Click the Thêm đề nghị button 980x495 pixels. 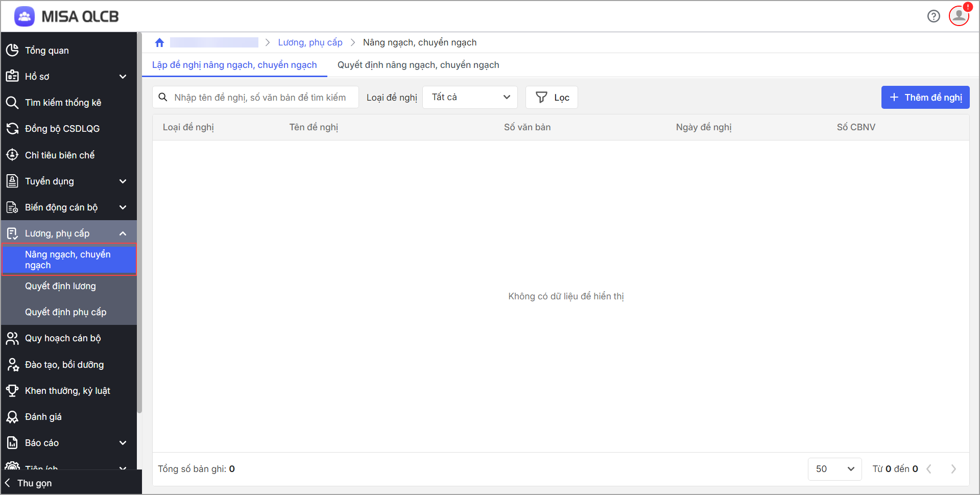point(925,98)
